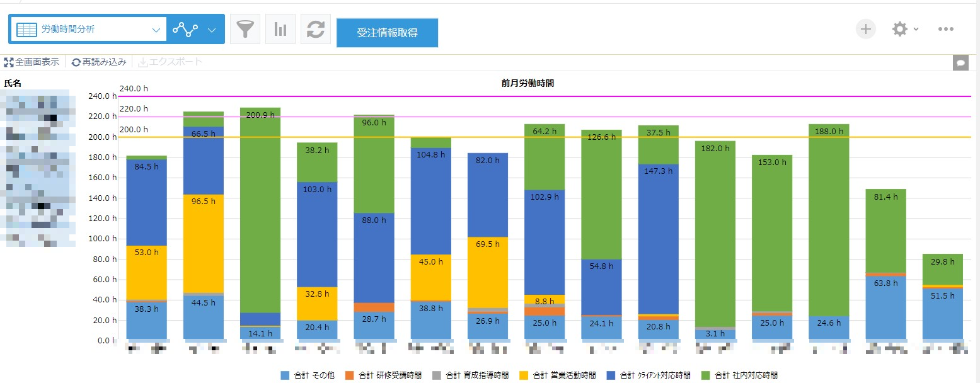Open the three-dot more options menu

coord(945,29)
